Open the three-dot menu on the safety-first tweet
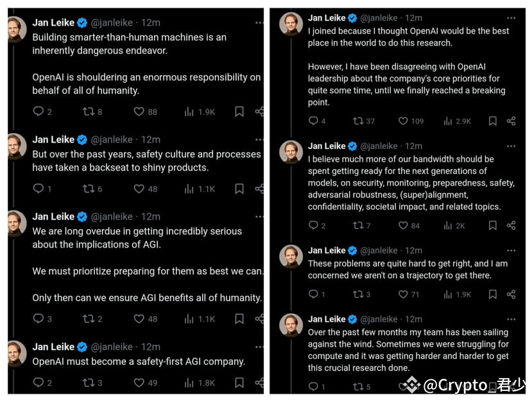The image size is (532, 400). tap(259, 345)
